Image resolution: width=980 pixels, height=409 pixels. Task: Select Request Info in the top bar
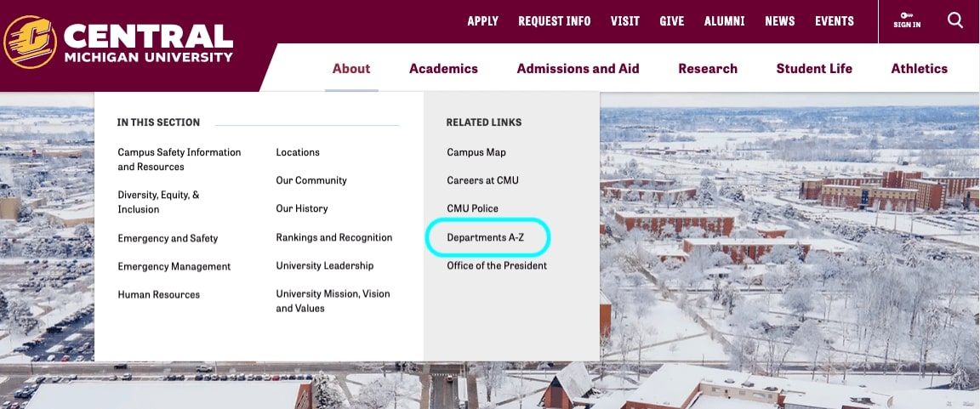point(554,21)
